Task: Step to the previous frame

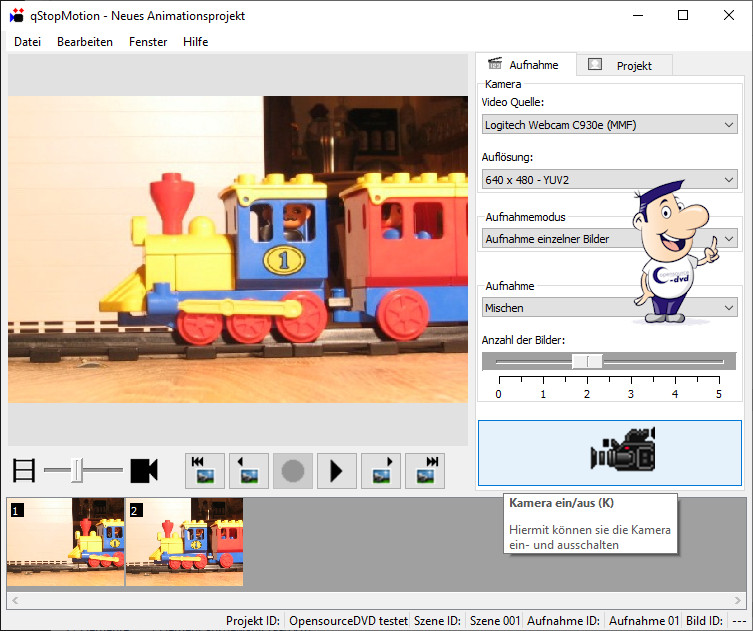Action: (249, 470)
